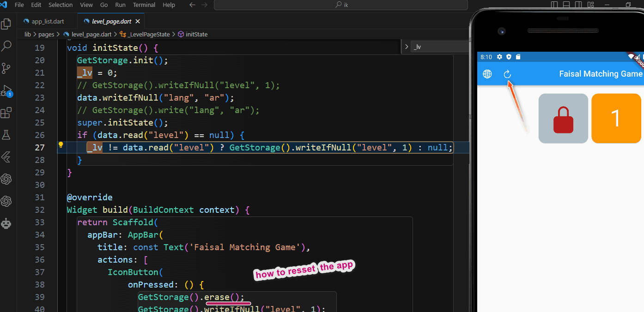Screen dimensions: 644x312
Task: Click the robot assistant icon in sidebar
Action: (6, 224)
